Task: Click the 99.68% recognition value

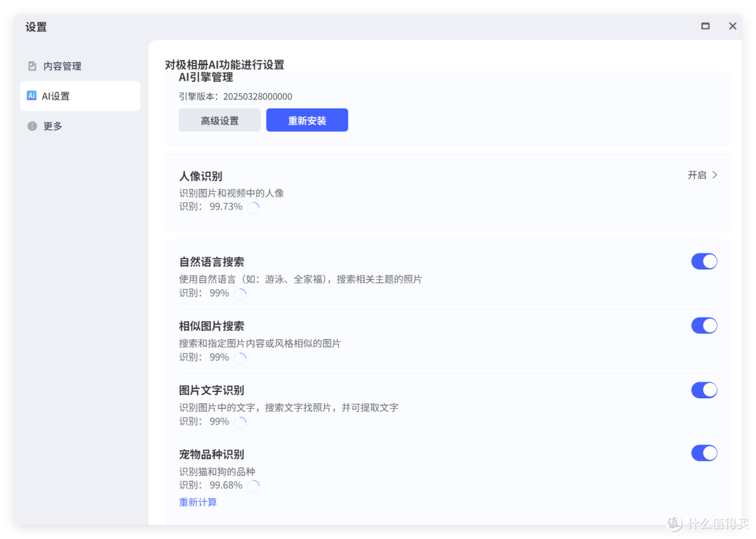Action: pos(225,485)
